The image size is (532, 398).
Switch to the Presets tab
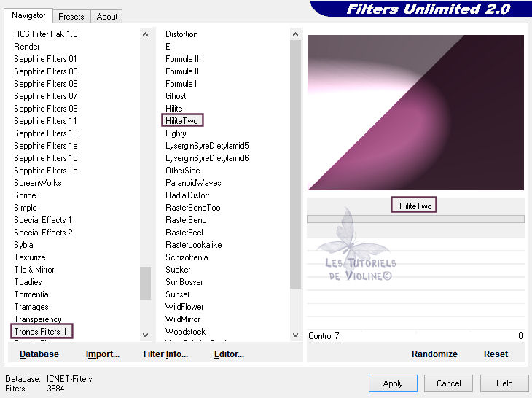click(x=71, y=16)
